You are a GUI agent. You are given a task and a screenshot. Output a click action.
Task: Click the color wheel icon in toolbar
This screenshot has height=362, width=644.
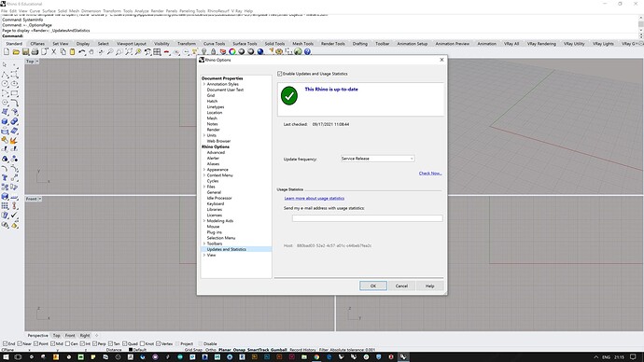232,51
